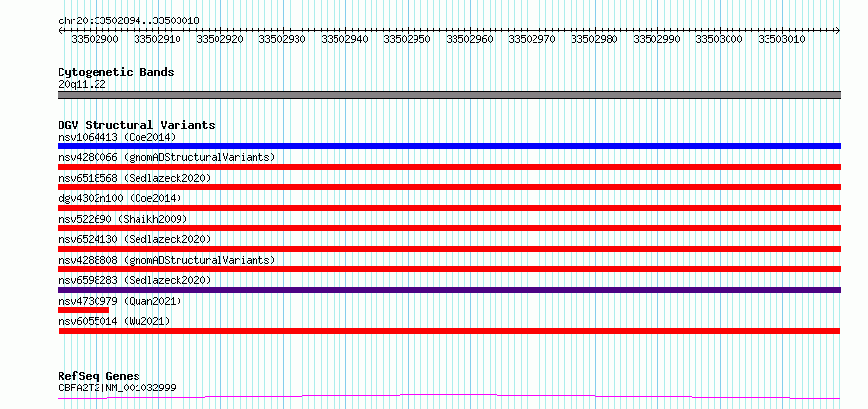
Task: Click the purple nsv6598283 variant bar
Action: pyautogui.click(x=449, y=290)
